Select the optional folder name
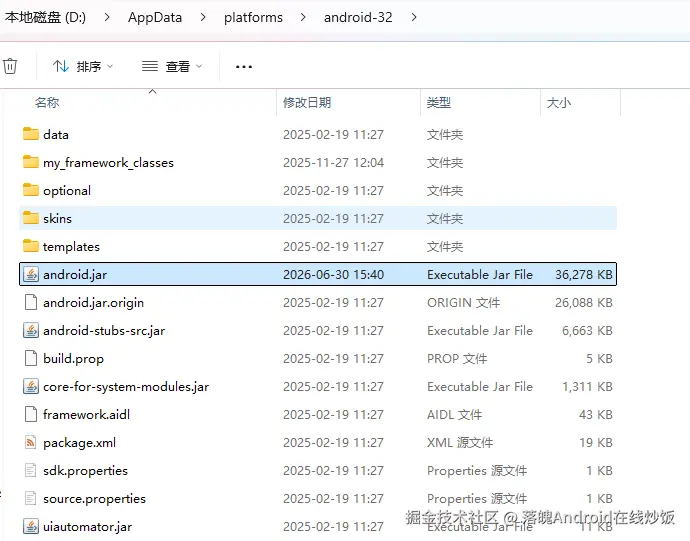690x541 pixels. 67,191
